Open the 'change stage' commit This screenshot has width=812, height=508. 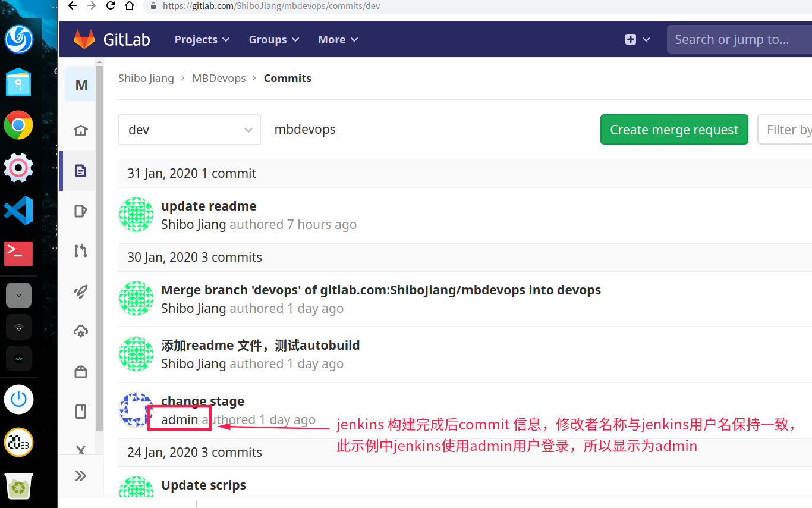[203, 402]
